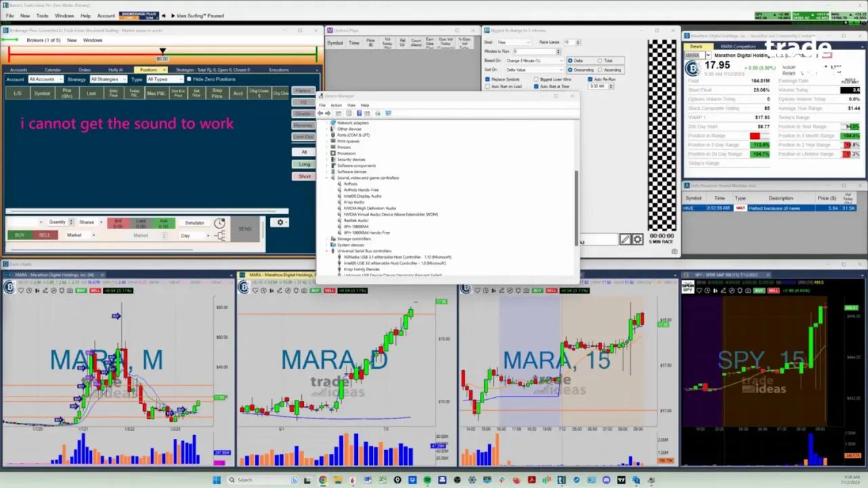Click the red Bid price box
This screenshot has width=868, height=488.
point(119,223)
